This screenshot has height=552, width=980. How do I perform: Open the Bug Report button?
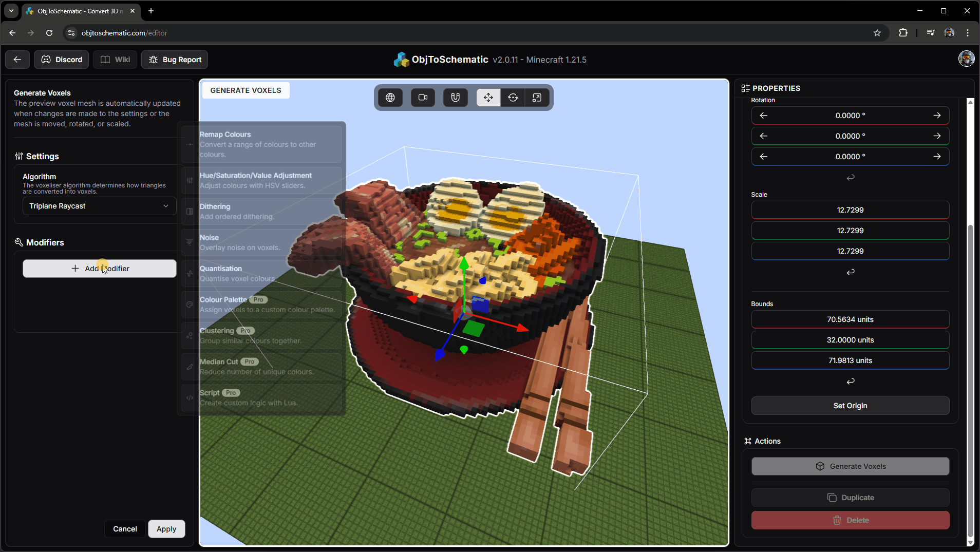pos(175,60)
